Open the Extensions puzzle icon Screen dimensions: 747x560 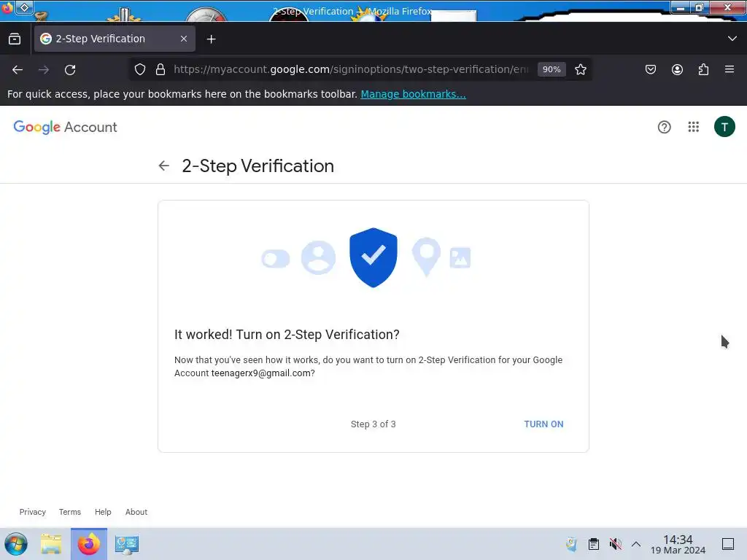pyautogui.click(x=703, y=69)
